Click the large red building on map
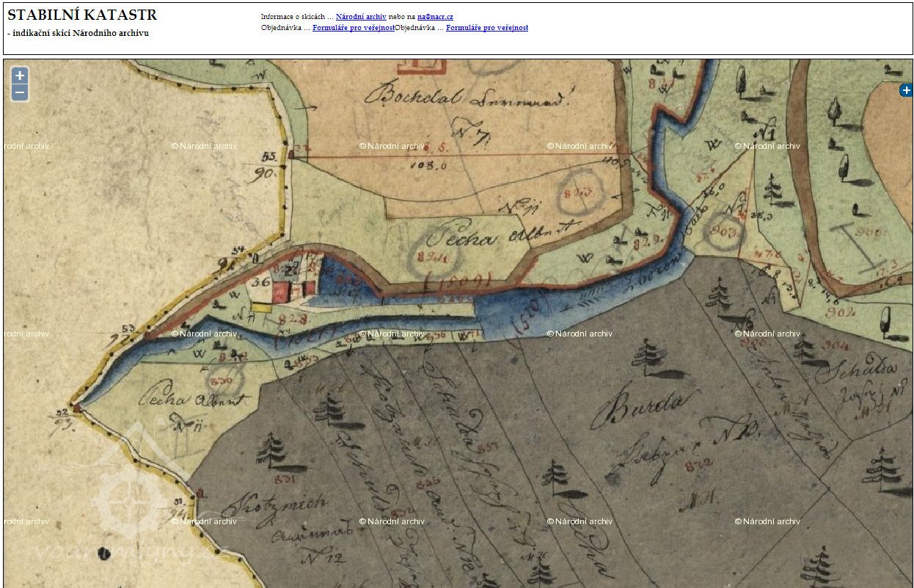Image resolution: width=914 pixels, height=588 pixels. [282, 292]
